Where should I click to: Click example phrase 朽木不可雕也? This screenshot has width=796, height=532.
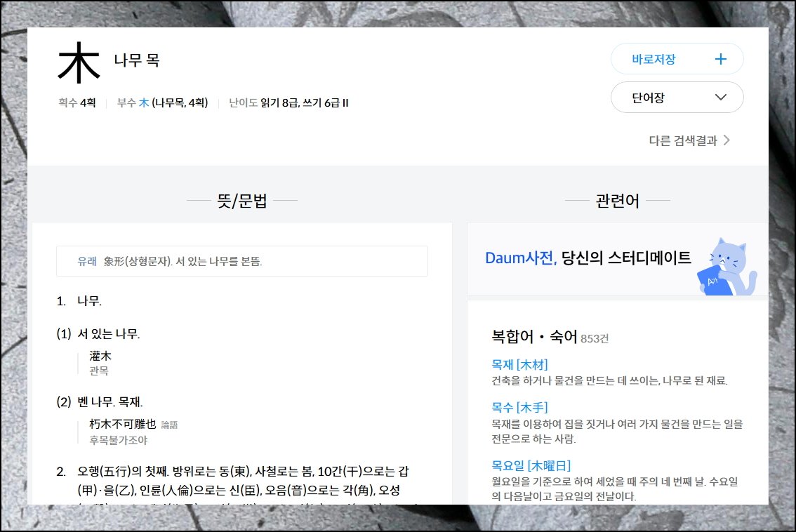pos(123,424)
